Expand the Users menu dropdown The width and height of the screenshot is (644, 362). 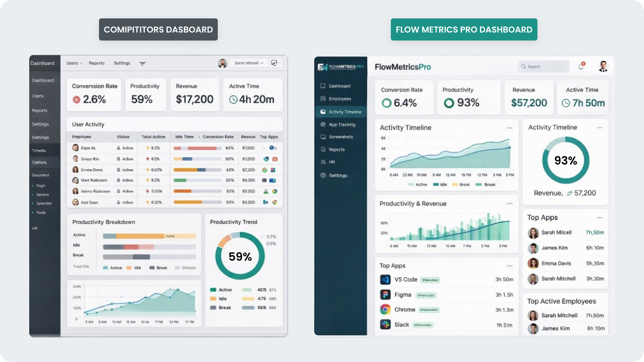[x=74, y=63]
